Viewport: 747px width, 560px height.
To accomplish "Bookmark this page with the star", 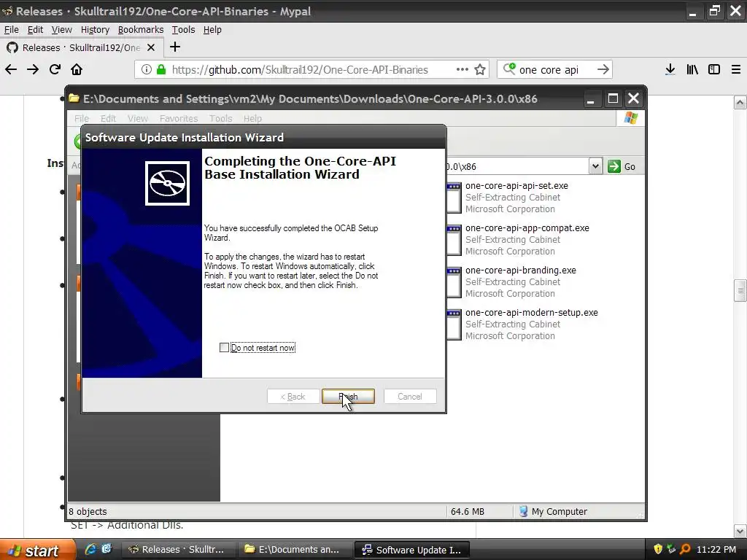I will tap(480, 69).
